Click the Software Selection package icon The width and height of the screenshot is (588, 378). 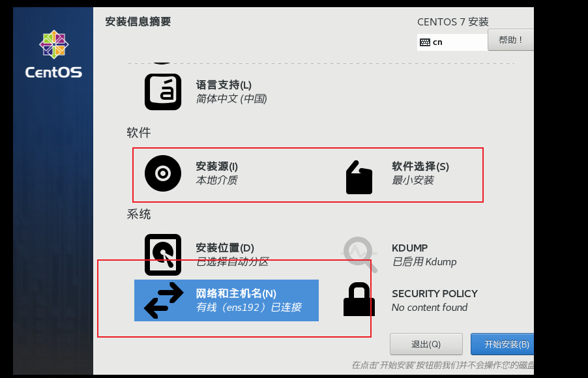point(359,177)
